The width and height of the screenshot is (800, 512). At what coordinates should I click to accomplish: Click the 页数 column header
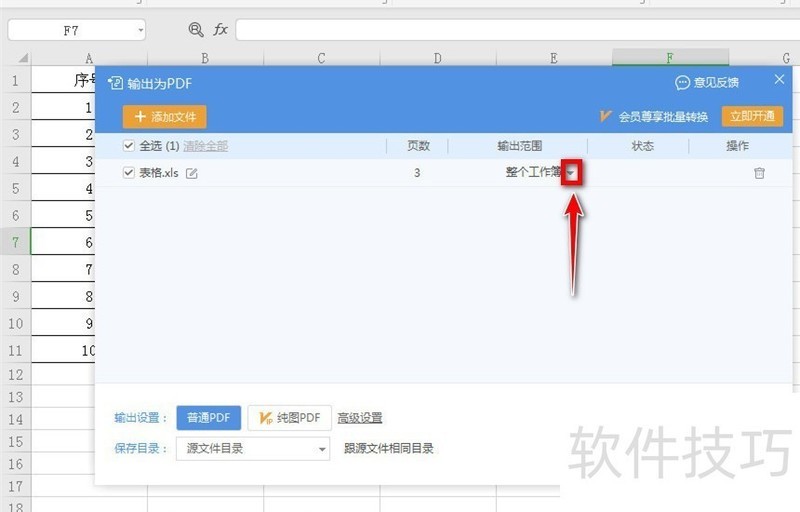[418, 146]
